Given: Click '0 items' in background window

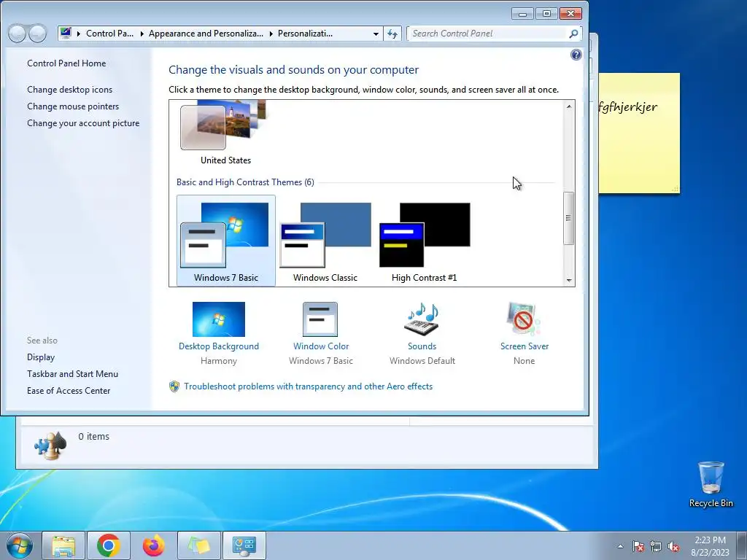Looking at the screenshot, I should click(x=94, y=436).
